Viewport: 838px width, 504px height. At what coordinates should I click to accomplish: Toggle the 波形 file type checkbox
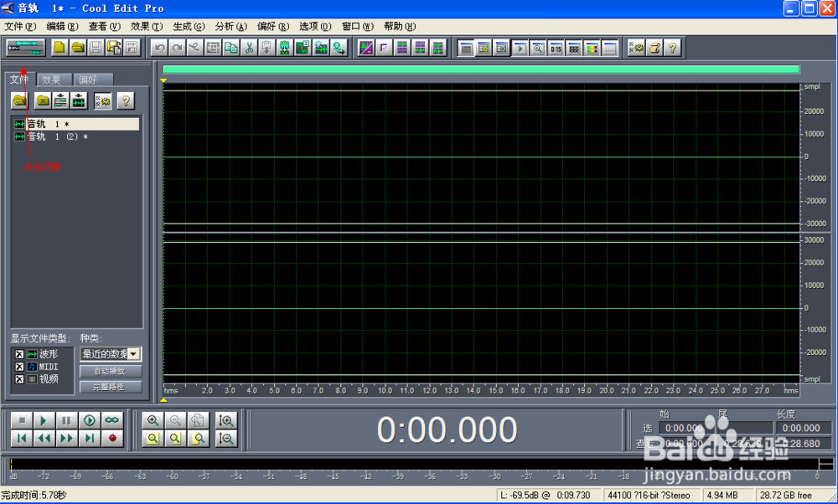(x=19, y=354)
